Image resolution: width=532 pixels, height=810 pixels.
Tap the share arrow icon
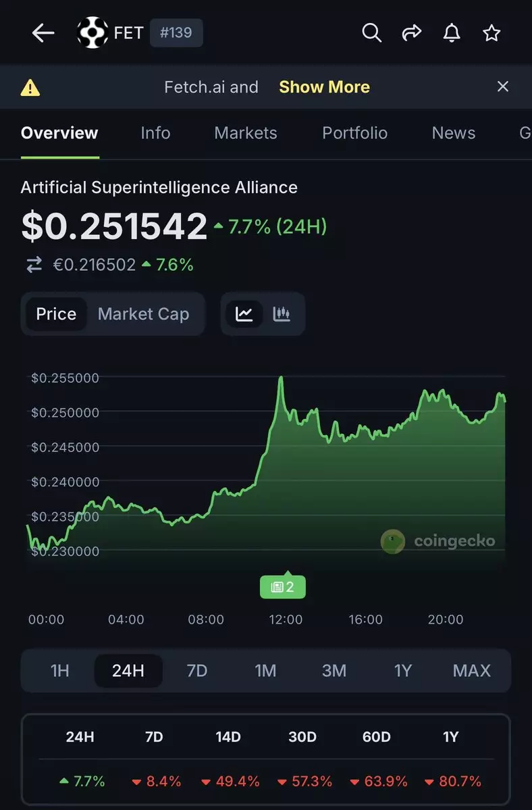(x=411, y=32)
